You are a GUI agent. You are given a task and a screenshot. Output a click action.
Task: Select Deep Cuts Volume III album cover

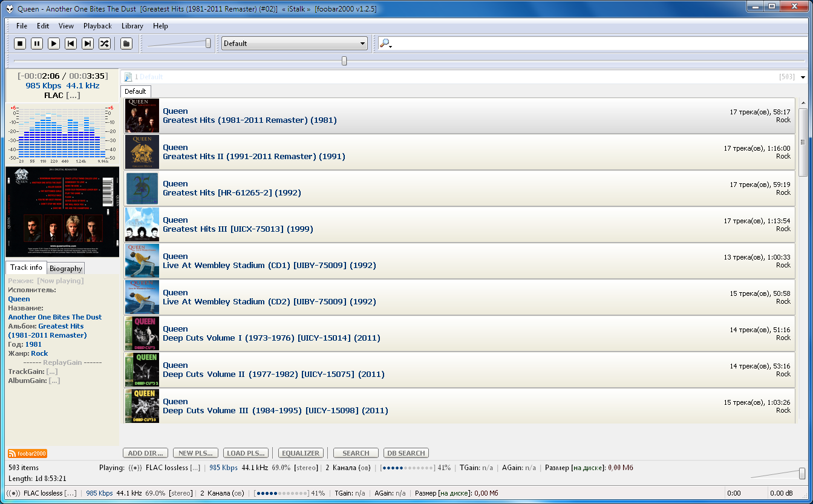(142, 406)
